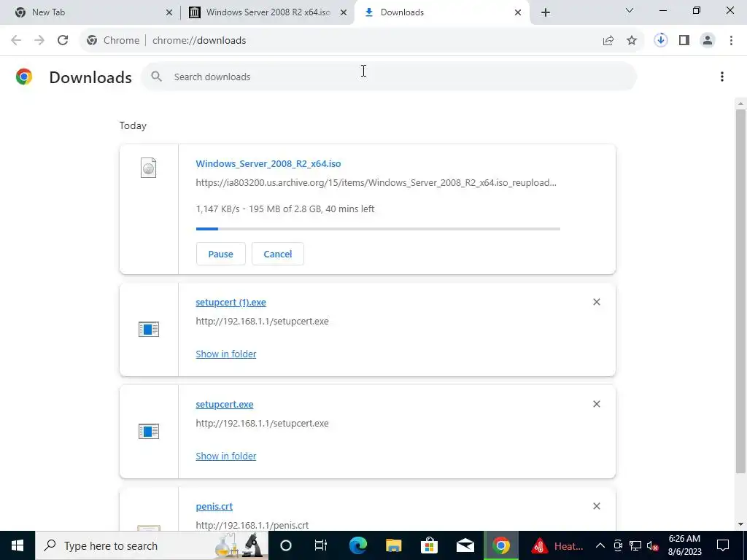The height and width of the screenshot is (560, 747).
Task: Click the Search downloads field
Action: pyautogui.click(x=389, y=76)
